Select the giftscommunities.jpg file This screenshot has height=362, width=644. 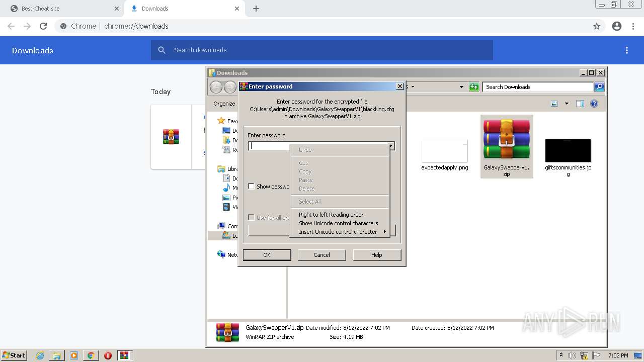pyautogui.click(x=568, y=157)
